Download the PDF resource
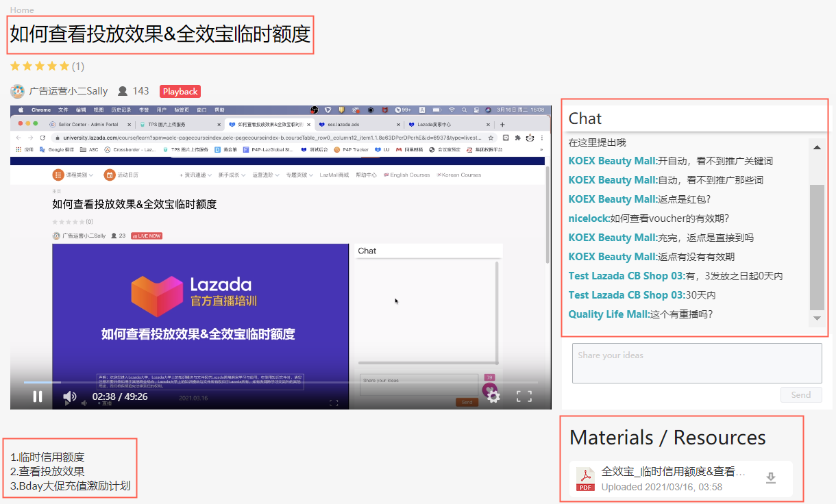836x504 pixels. tap(771, 478)
